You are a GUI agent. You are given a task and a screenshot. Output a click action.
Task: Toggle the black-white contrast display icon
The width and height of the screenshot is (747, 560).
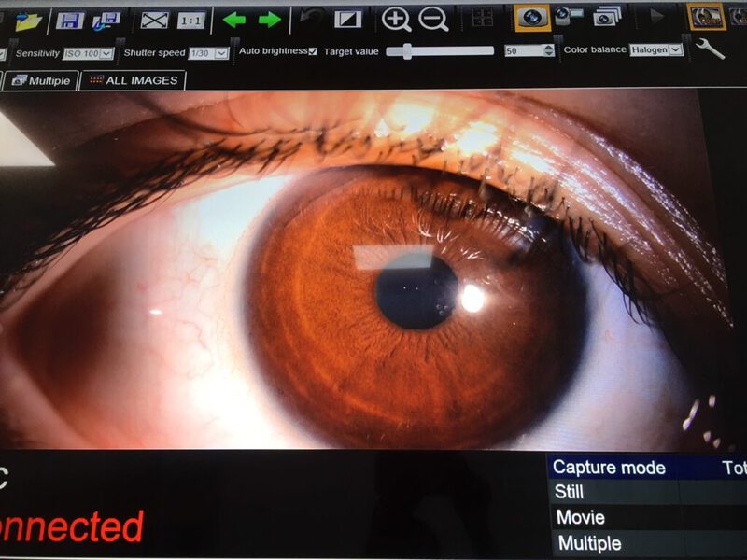[x=347, y=19]
